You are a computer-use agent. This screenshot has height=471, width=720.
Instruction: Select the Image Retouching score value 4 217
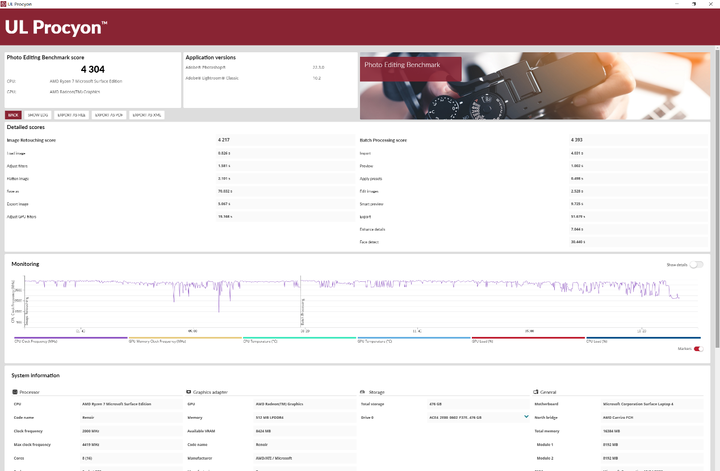point(224,140)
